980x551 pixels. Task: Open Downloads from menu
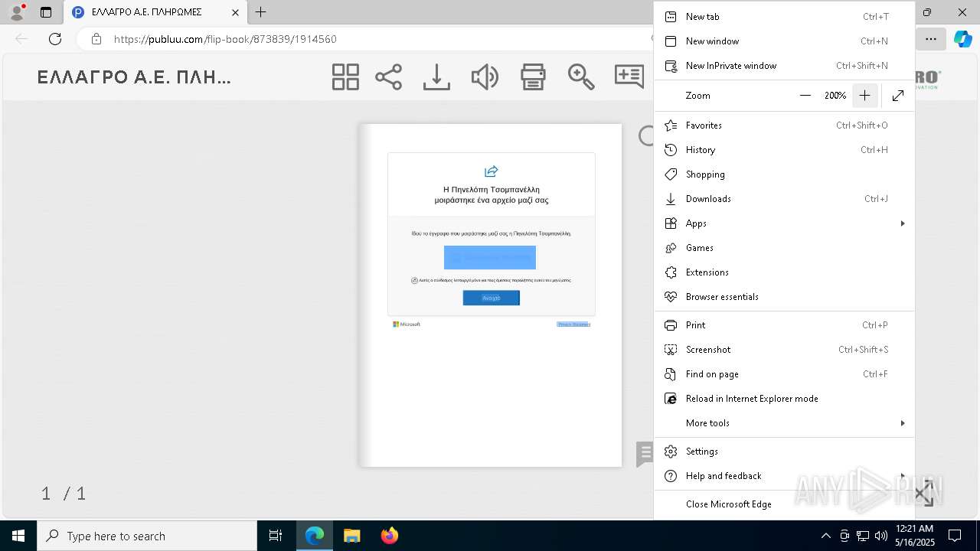click(x=784, y=199)
